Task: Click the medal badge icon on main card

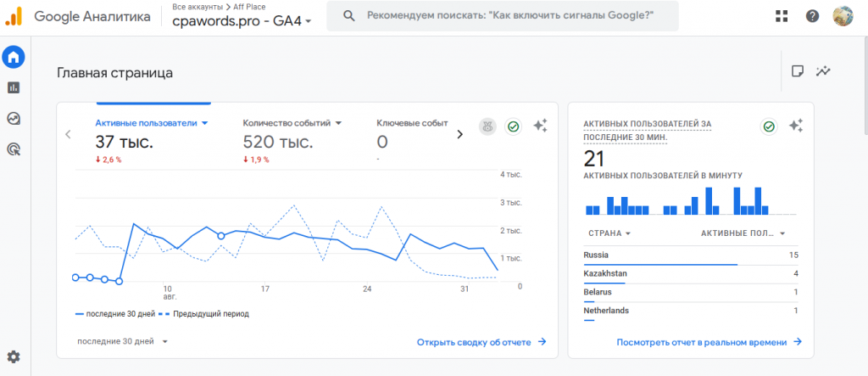Action: click(487, 126)
